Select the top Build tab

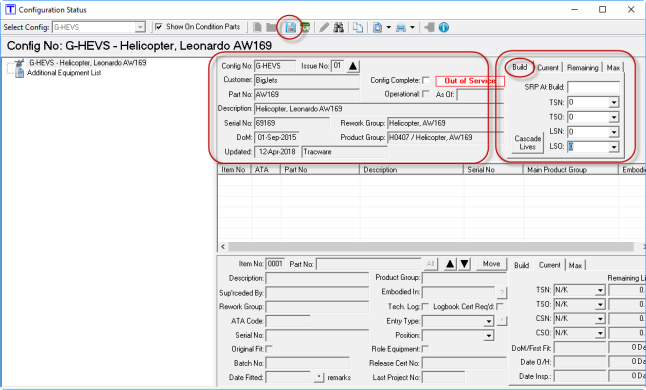(520, 67)
